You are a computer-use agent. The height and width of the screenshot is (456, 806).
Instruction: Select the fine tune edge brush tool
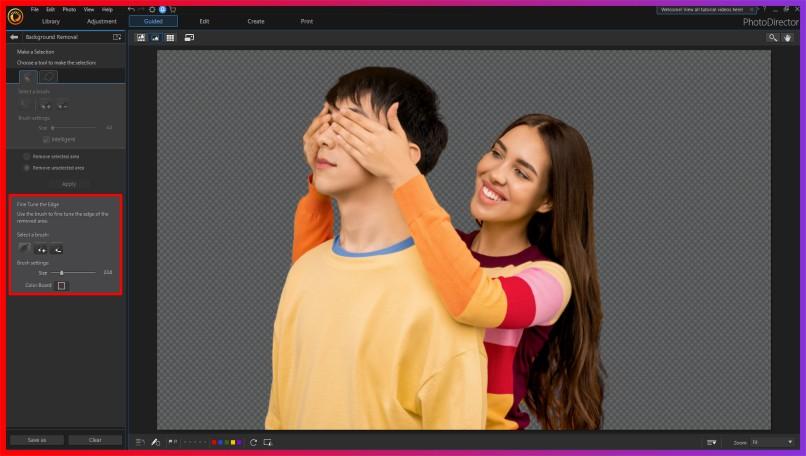(x=25, y=248)
